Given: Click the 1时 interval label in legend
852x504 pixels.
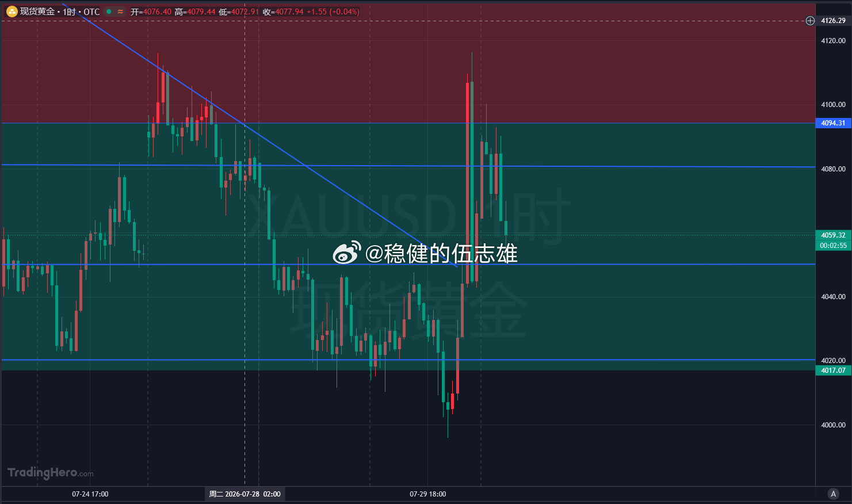Looking at the screenshot, I should point(69,12).
